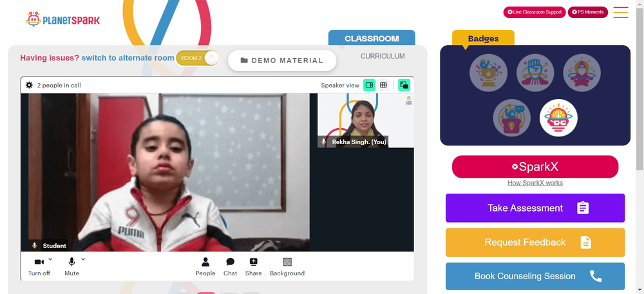Switch to grid view layout icon
The width and height of the screenshot is (644, 294).
tap(383, 86)
